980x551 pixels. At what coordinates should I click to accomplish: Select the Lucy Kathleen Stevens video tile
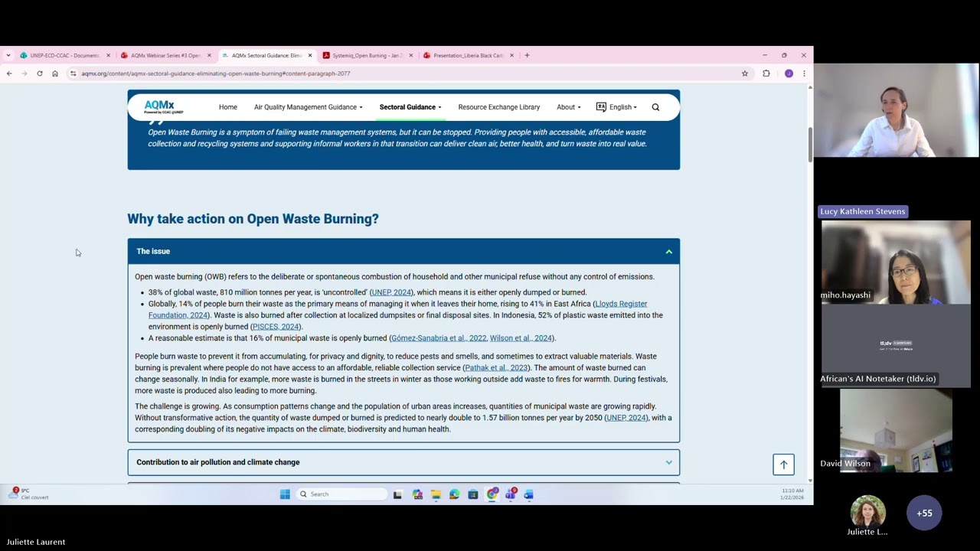[896, 109]
